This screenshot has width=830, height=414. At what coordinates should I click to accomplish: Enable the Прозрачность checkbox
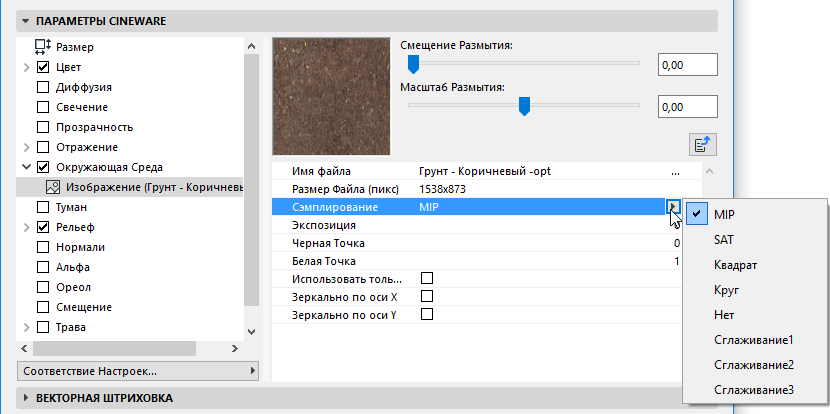pyautogui.click(x=43, y=127)
